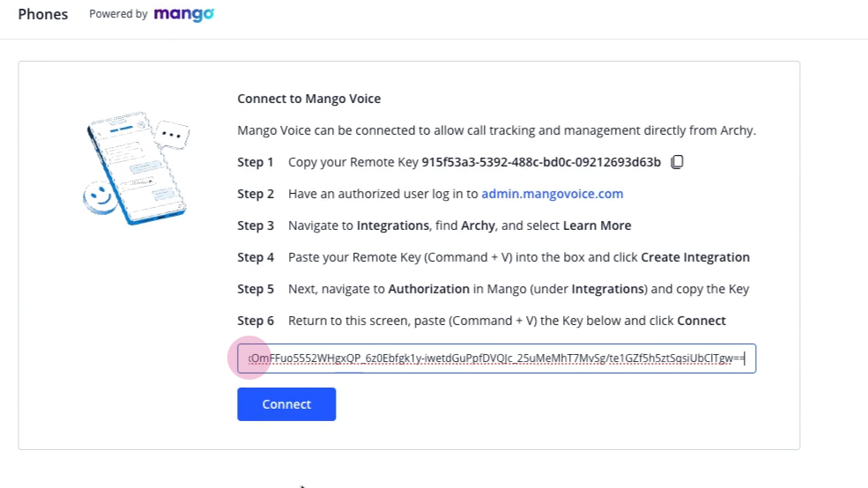Image resolution: width=868 pixels, height=488 pixels.
Task: Click the 'Create Integration' bold text
Action: pyautogui.click(x=695, y=257)
